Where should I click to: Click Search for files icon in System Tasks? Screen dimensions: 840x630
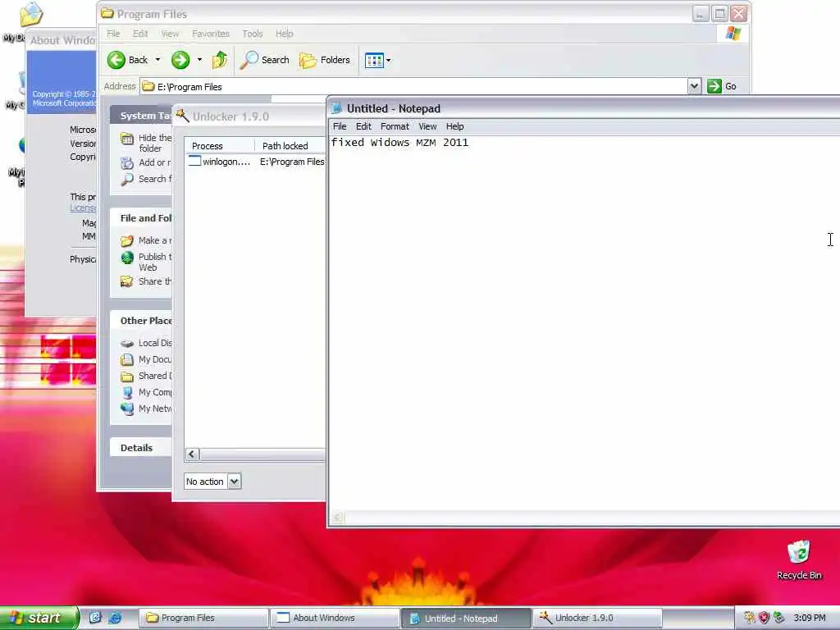tap(127, 180)
